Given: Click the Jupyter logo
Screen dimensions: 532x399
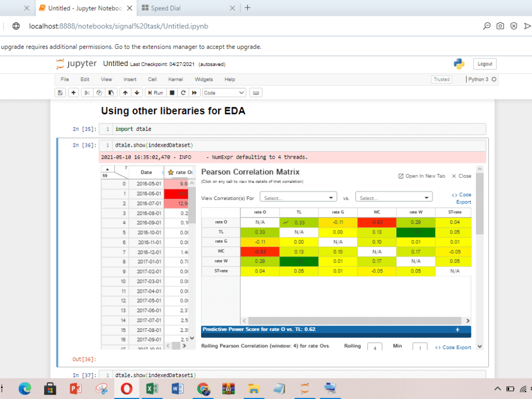Looking at the screenshot, I should coord(76,63).
